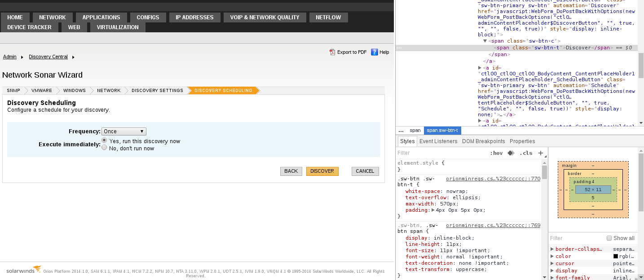
Task: Click the color computed value black swatch
Action: click(x=616, y=257)
